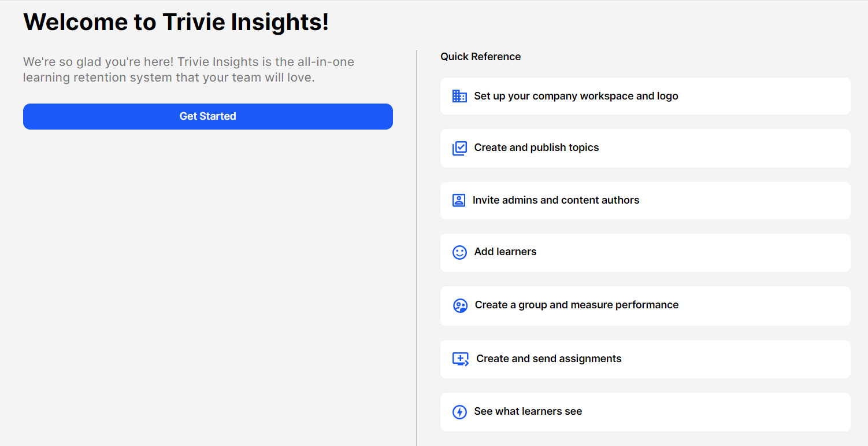868x446 pixels.
Task: Open 'Set up your company workspace and logo'
Action: (576, 96)
